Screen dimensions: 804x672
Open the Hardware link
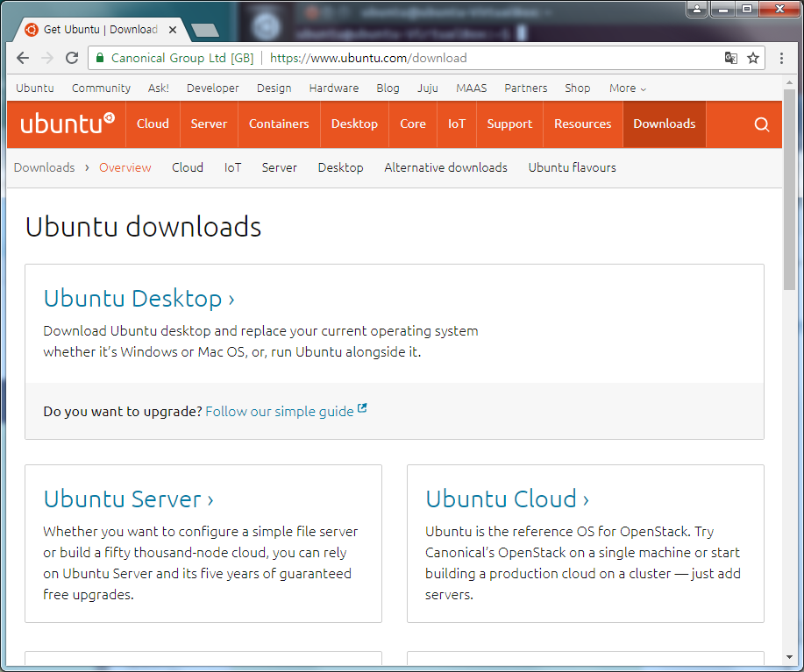(x=334, y=88)
